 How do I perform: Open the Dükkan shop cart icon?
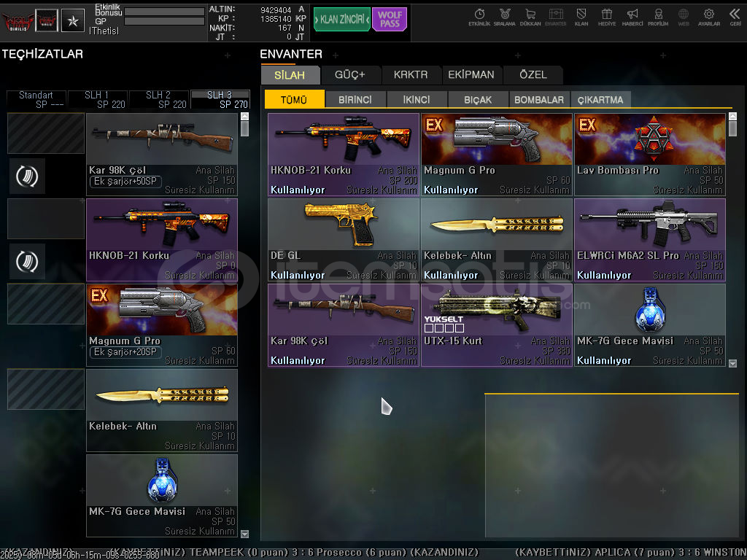(x=530, y=17)
